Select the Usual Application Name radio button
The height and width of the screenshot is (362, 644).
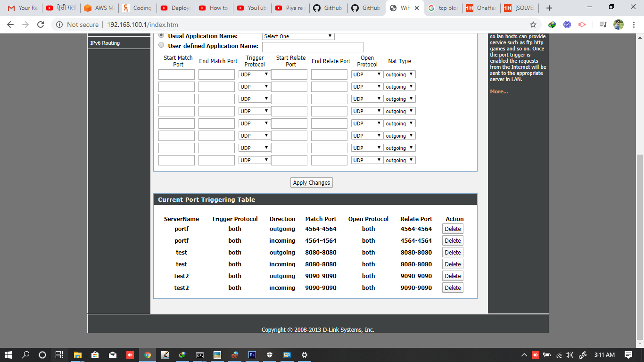point(161,35)
